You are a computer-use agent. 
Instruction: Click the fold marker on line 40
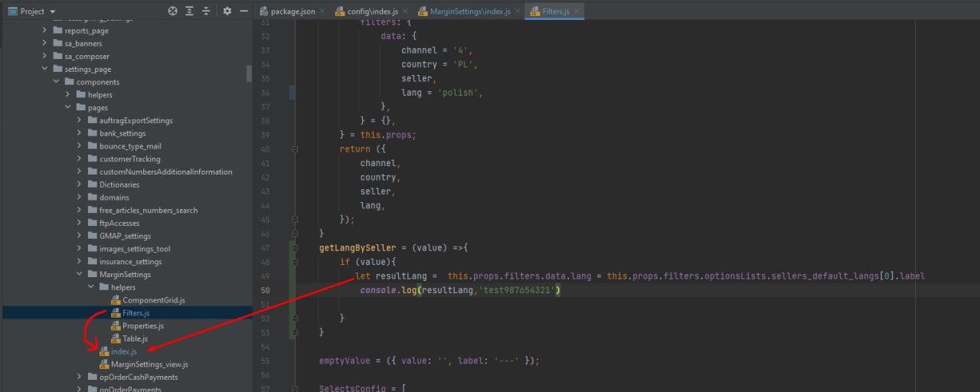(x=295, y=149)
